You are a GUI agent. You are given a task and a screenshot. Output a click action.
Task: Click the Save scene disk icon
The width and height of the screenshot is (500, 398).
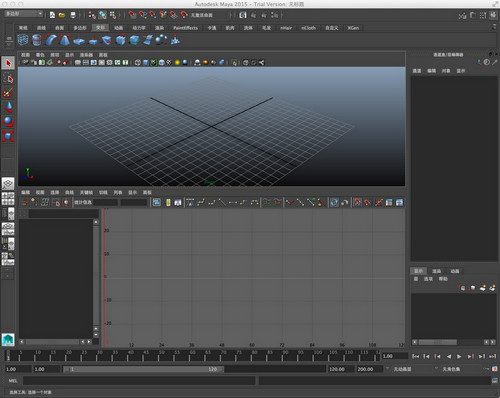(x=73, y=15)
